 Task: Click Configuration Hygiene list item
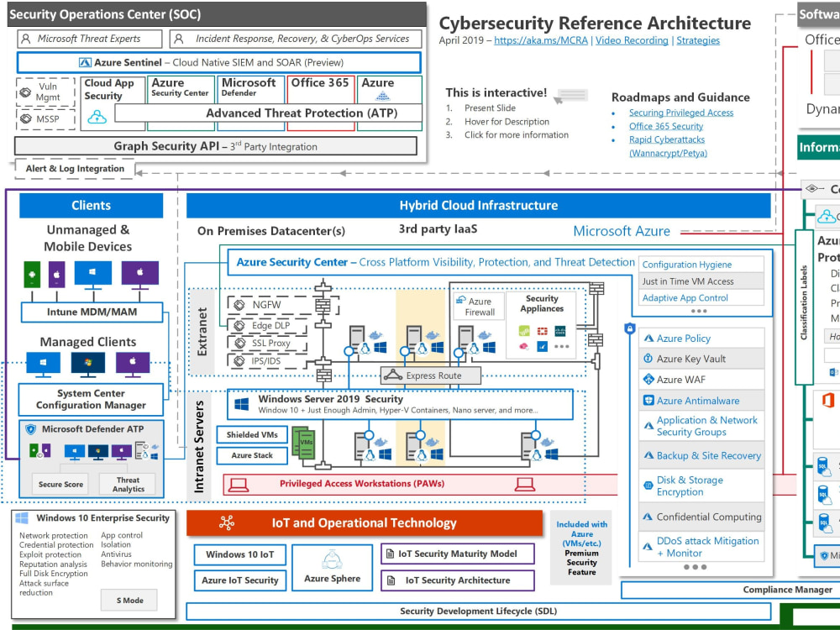coord(701,265)
